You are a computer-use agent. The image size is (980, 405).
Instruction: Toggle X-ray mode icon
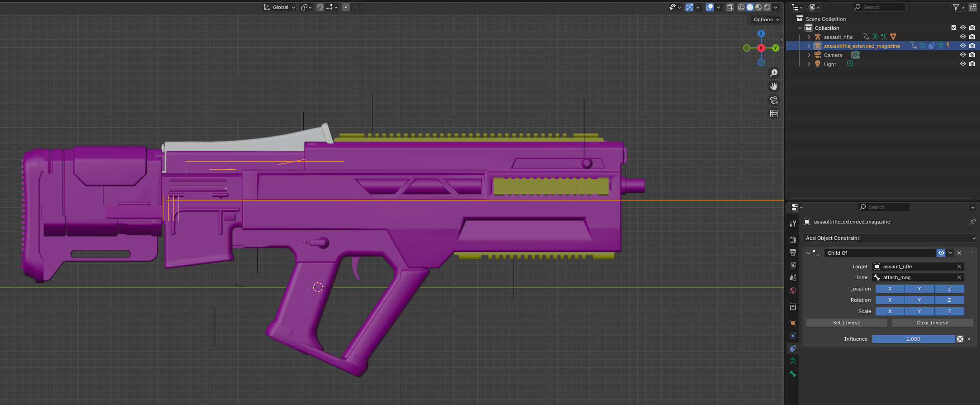click(730, 7)
